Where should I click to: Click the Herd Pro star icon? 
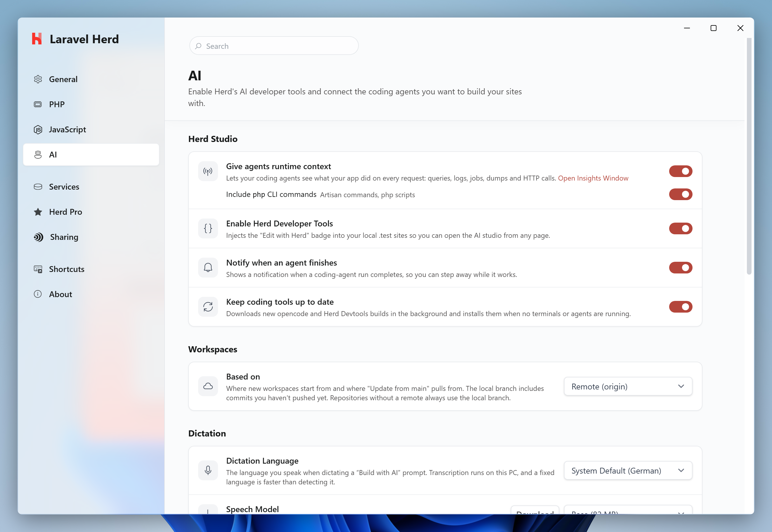point(38,212)
